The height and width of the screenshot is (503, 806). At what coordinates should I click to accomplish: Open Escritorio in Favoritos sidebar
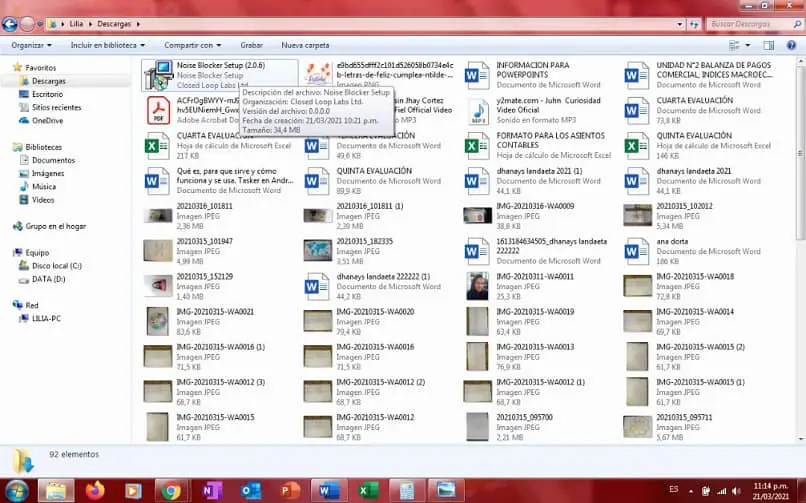point(46,94)
